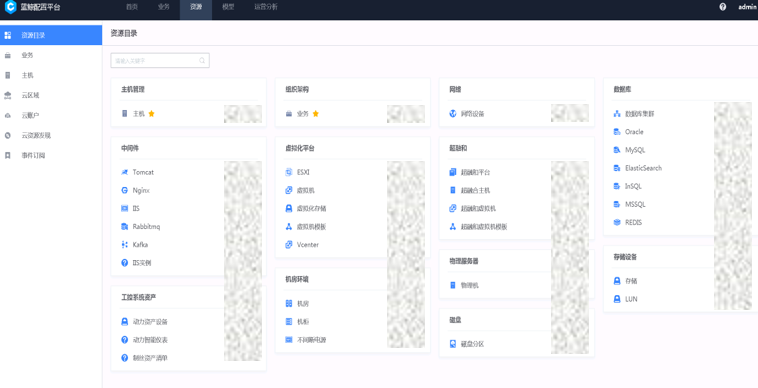Screen dimensions: 758x388
Task: Unstar the 主机 favorite star
Action: [x=151, y=114]
